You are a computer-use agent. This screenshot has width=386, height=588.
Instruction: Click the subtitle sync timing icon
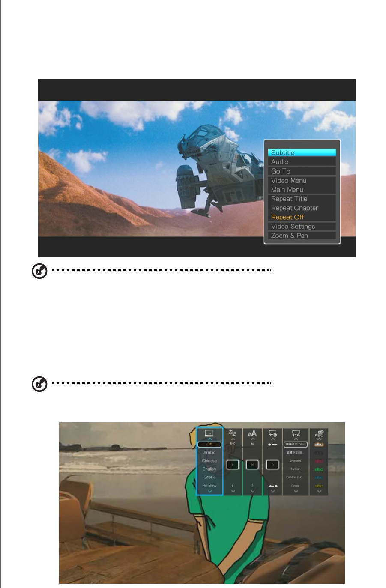[272, 433]
